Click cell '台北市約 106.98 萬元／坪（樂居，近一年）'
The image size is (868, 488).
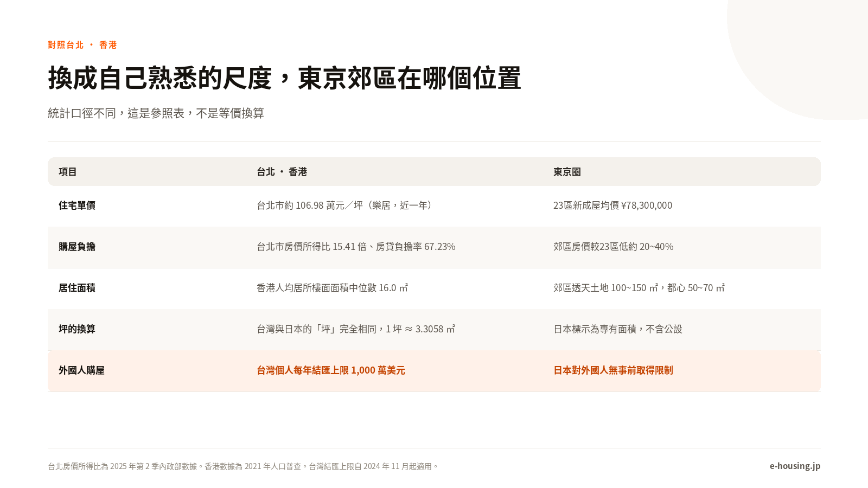tap(346, 206)
